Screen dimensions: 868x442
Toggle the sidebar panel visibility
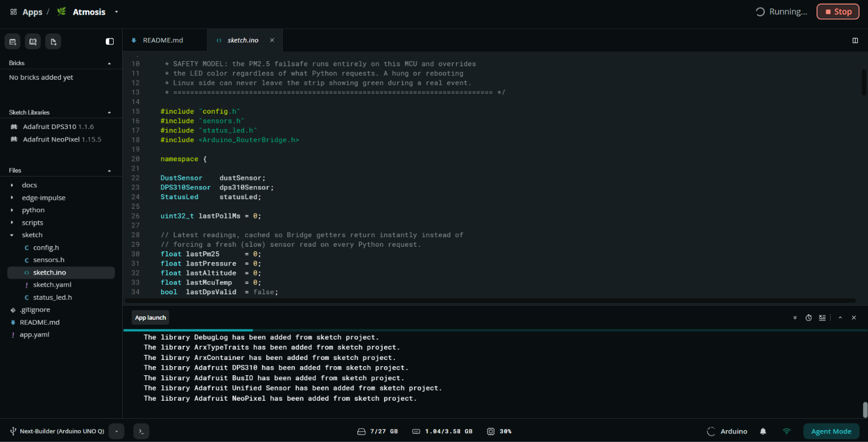[x=110, y=41]
